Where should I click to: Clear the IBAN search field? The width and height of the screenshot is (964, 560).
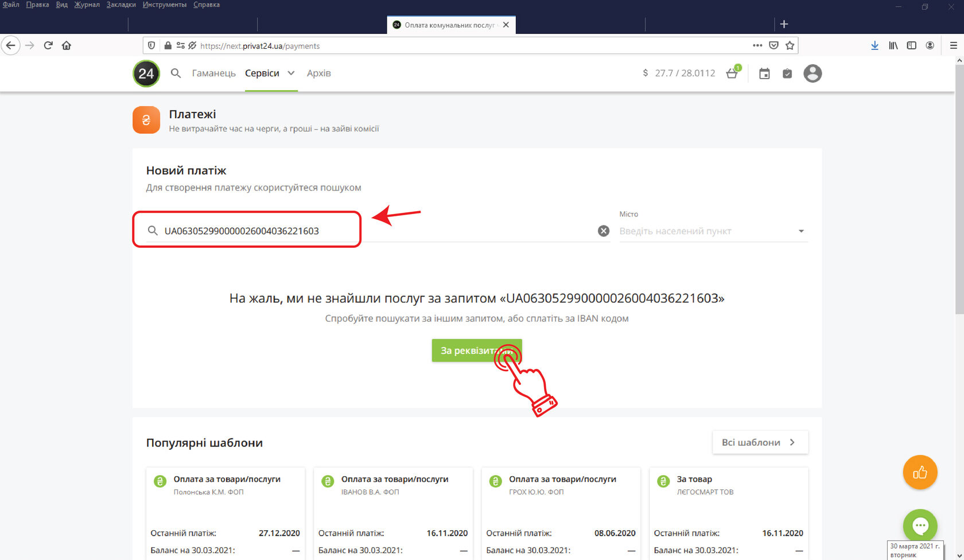coord(604,231)
